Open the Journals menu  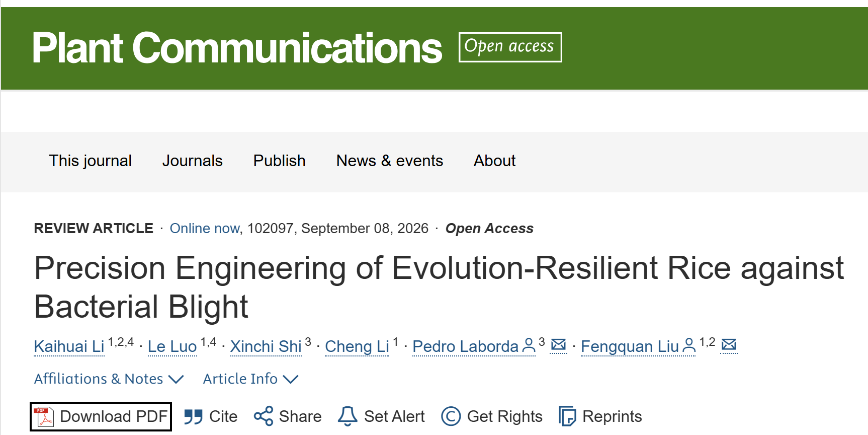tap(193, 161)
